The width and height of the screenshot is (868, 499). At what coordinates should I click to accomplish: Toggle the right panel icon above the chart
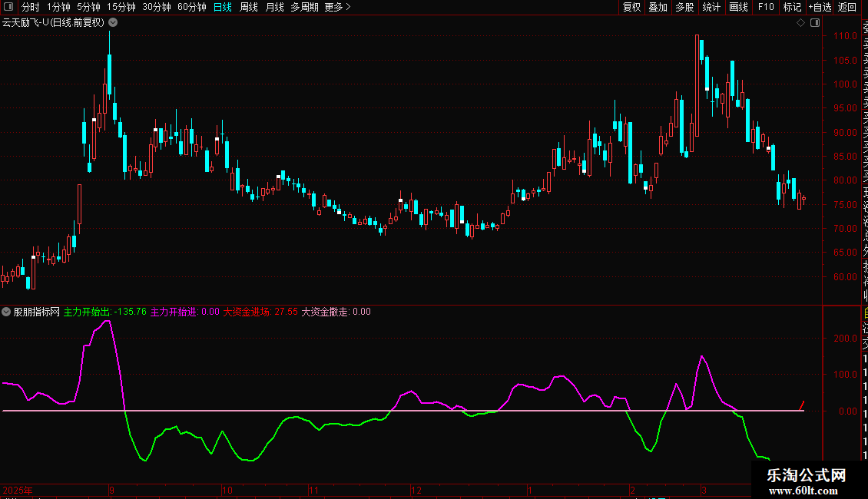pyautogui.click(x=815, y=23)
